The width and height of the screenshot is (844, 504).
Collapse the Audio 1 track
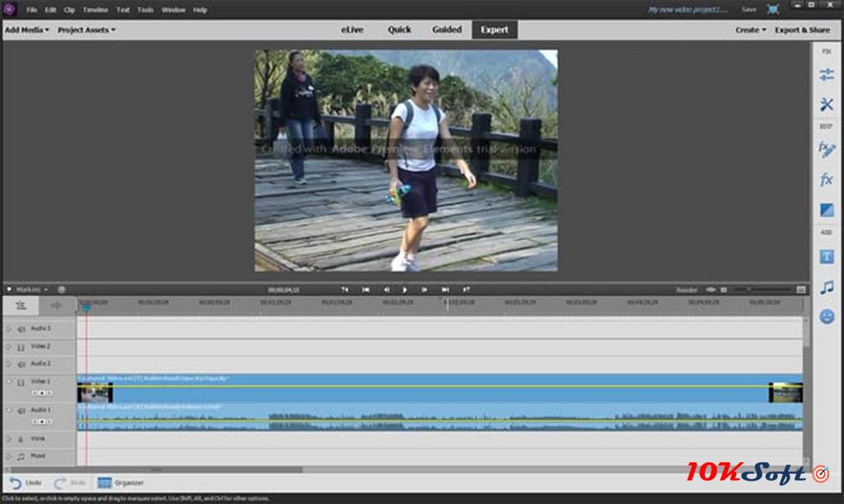pyautogui.click(x=9, y=410)
